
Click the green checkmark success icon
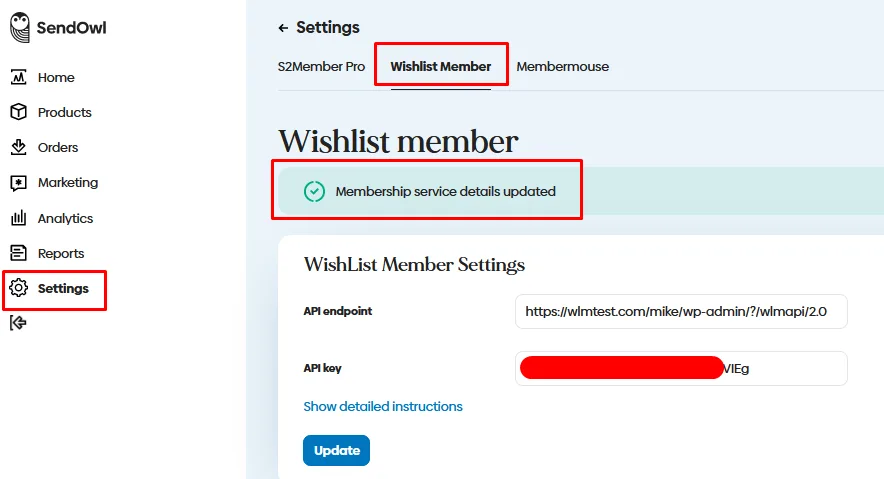pyautogui.click(x=314, y=192)
